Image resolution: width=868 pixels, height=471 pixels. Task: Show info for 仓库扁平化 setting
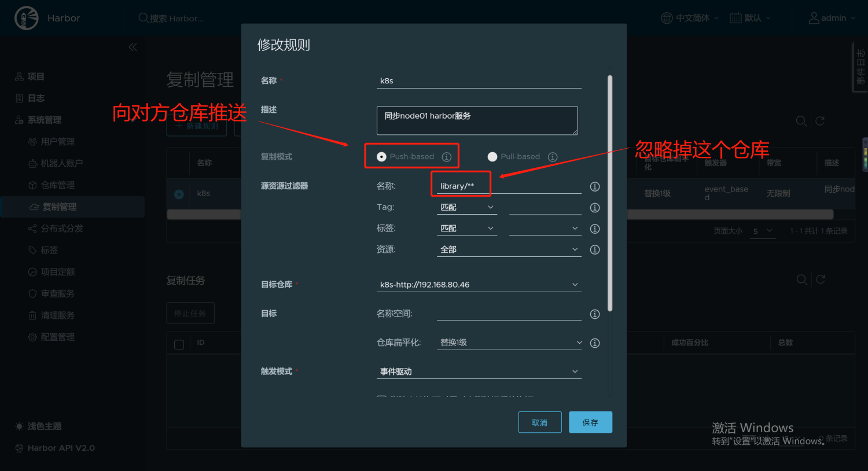(594, 343)
